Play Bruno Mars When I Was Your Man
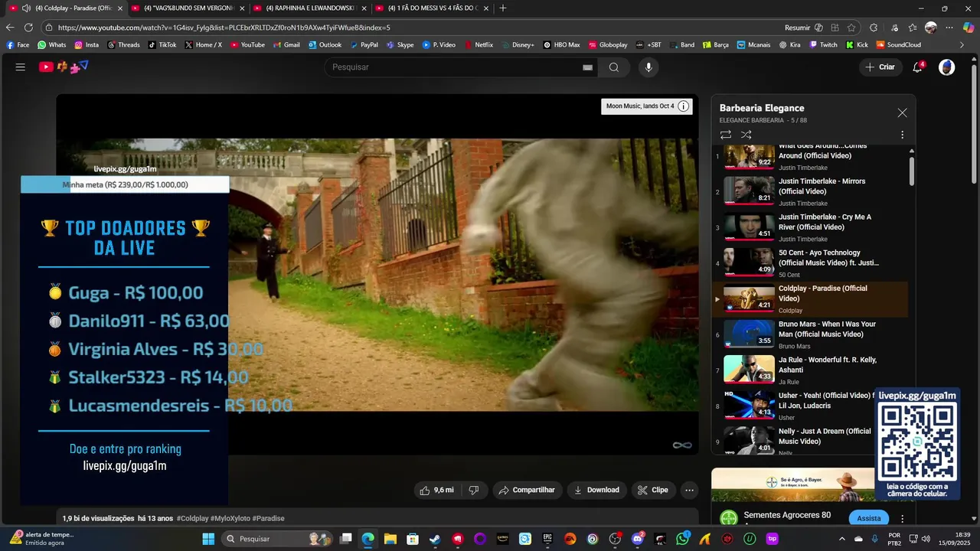 coord(810,334)
